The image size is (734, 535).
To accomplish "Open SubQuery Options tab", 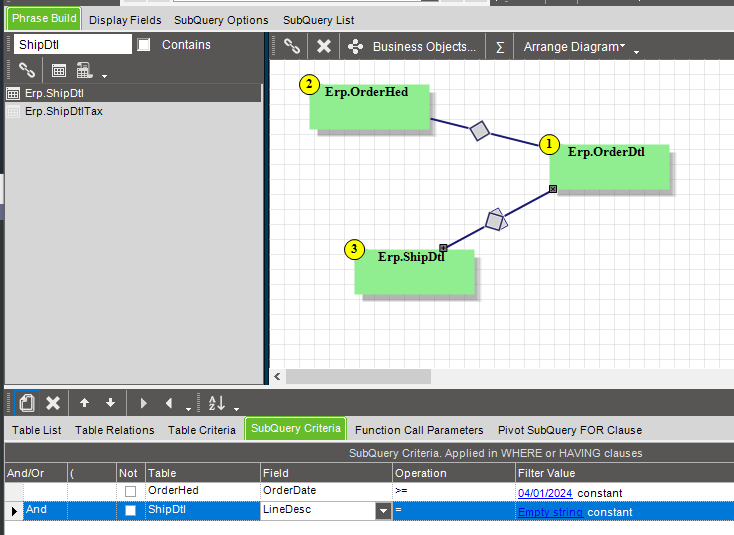I will pyautogui.click(x=221, y=20).
